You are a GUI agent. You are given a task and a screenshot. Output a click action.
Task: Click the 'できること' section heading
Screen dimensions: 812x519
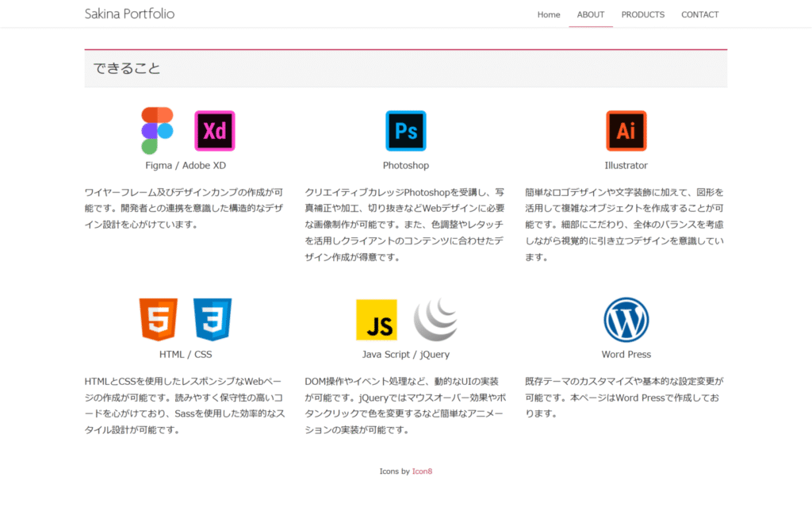pyautogui.click(x=127, y=68)
